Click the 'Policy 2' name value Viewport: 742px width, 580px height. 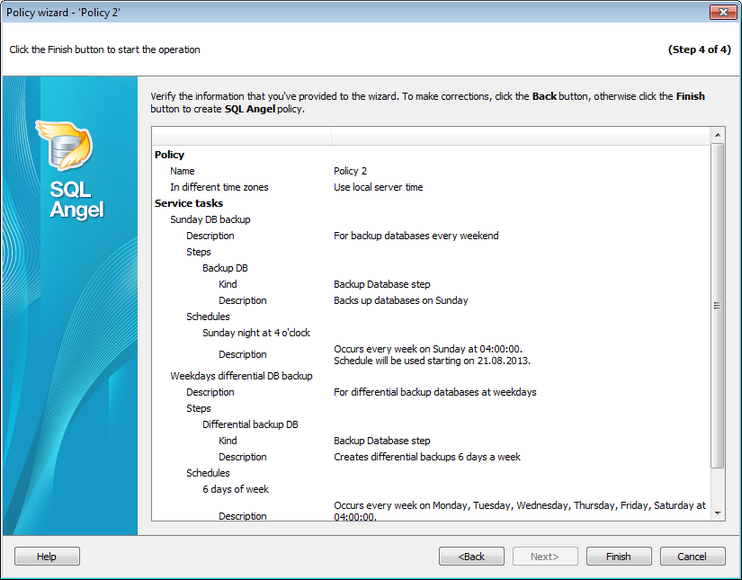(350, 171)
